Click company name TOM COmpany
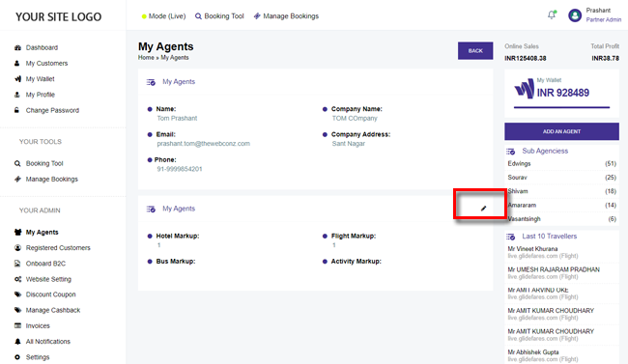Image resolution: width=628 pixels, height=364 pixels. tap(355, 118)
